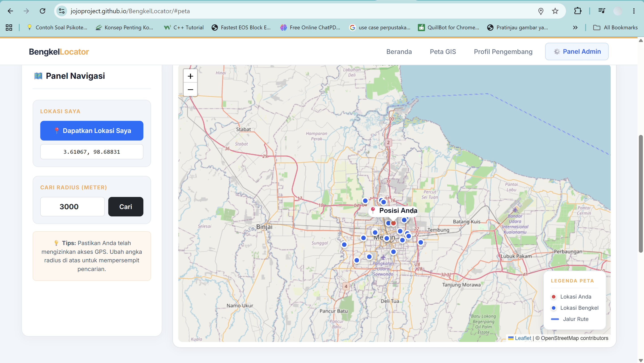Open the Contoh Soal Psikote... bookmark

[x=57, y=28]
